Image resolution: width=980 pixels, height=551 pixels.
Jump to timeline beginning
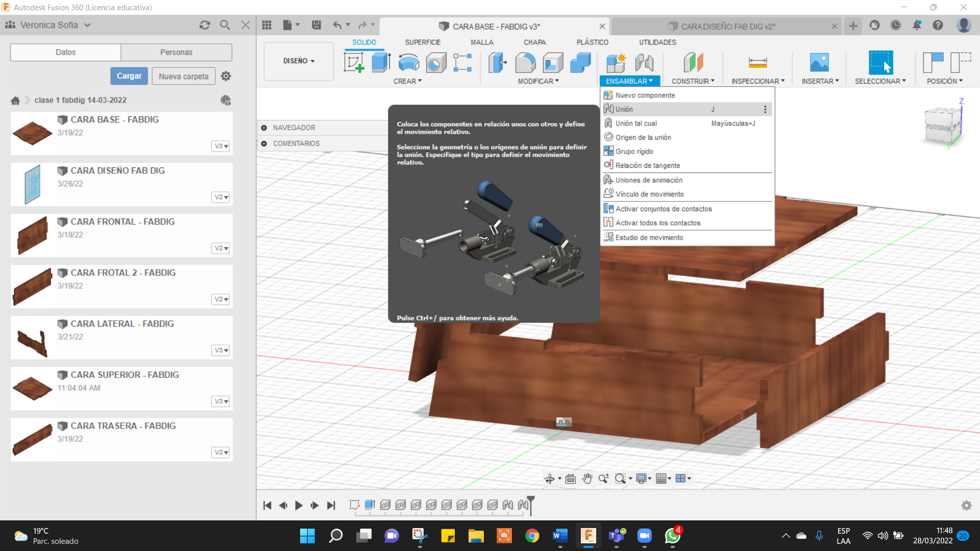click(x=267, y=505)
